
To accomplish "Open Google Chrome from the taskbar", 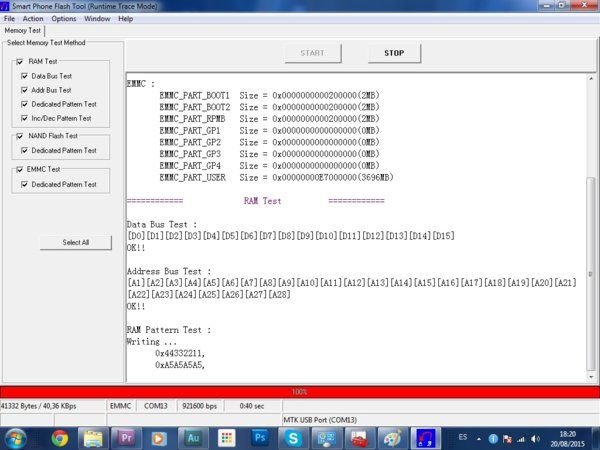I will [60, 438].
